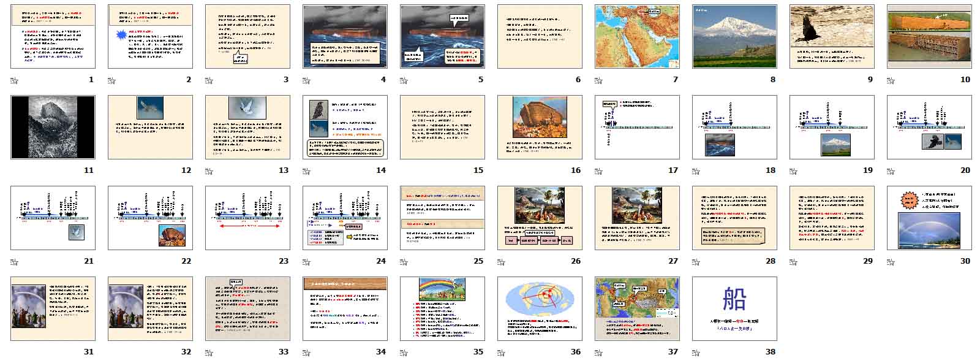
Task: Click the animation star icon under slide 28
Action: tap(696, 261)
